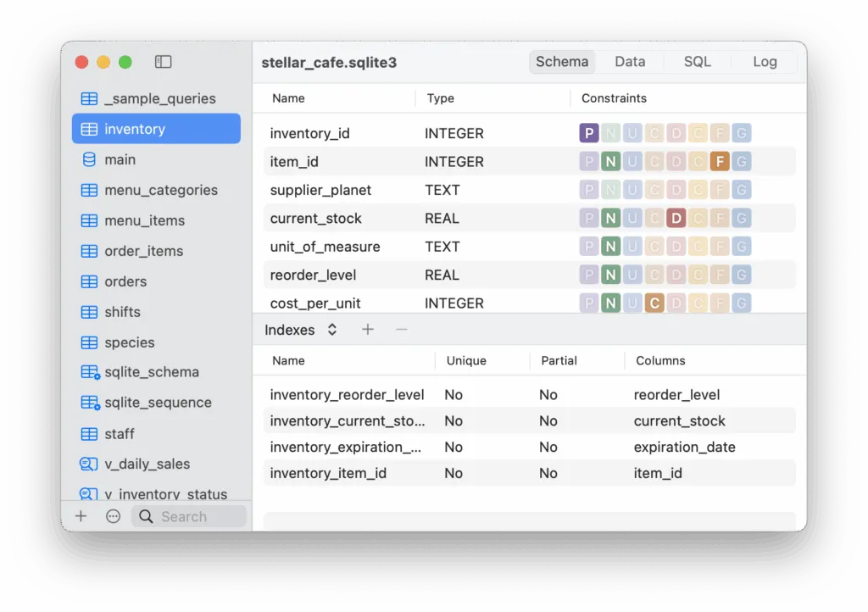Screen dimensions: 868x612
Task: Select the menu_items table in sidebar
Action: pos(144,220)
